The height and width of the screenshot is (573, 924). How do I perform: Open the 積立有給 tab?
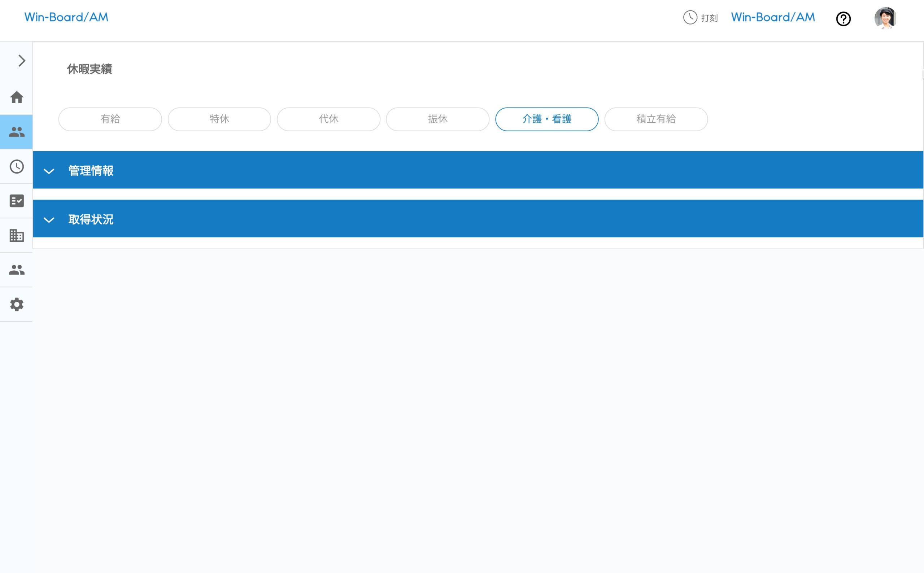(x=656, y=119)
